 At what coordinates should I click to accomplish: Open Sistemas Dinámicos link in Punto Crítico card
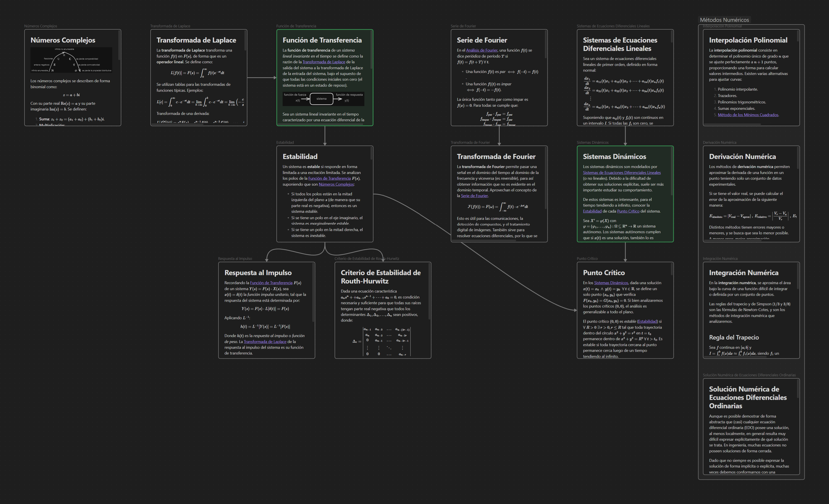(611, 283)
